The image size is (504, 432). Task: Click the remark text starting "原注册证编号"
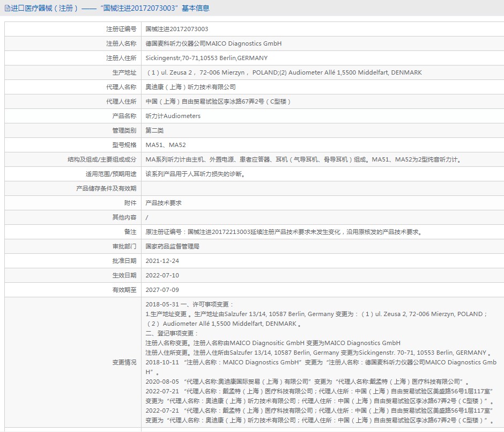click(x=284, y=232)
